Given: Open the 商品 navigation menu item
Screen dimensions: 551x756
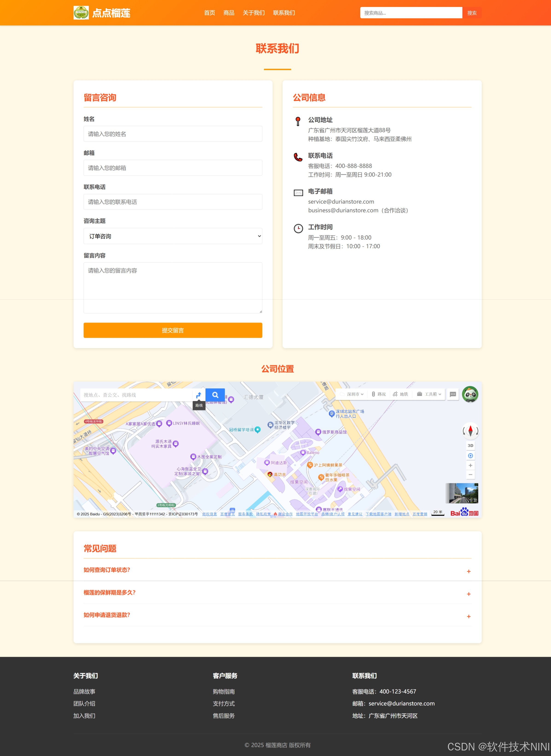Looking at the screenshot, I should (x=229, y=13).
